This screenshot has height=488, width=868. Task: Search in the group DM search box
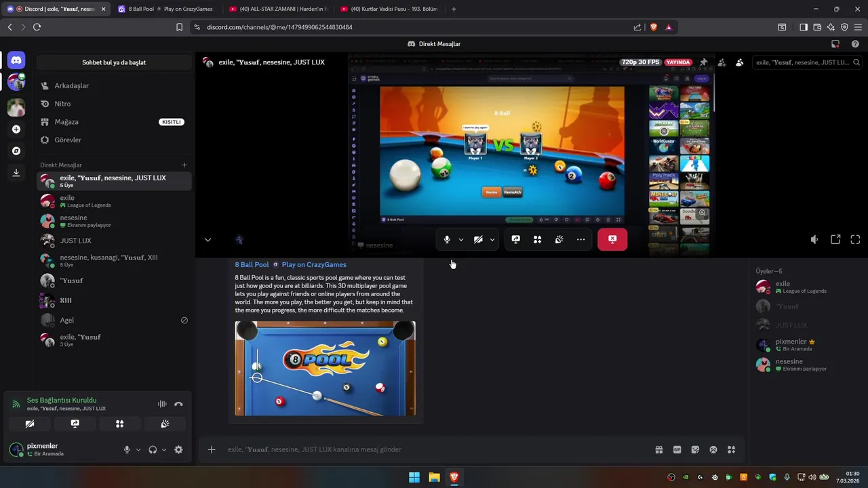coord(807,62)
